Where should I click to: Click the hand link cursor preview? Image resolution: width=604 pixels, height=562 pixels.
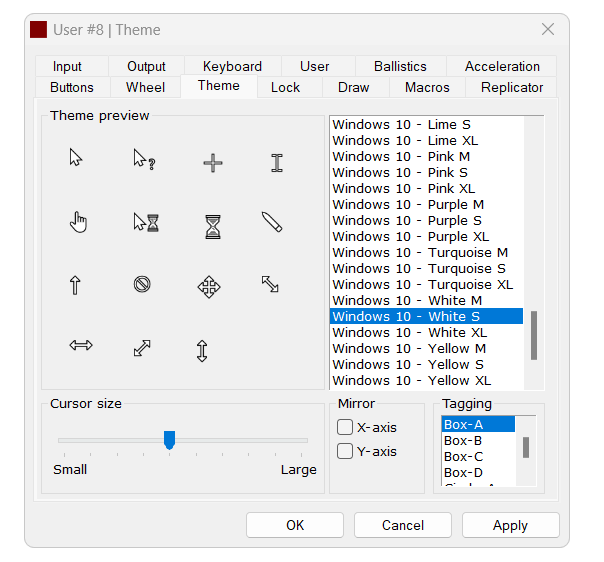[x=79, y=222]
